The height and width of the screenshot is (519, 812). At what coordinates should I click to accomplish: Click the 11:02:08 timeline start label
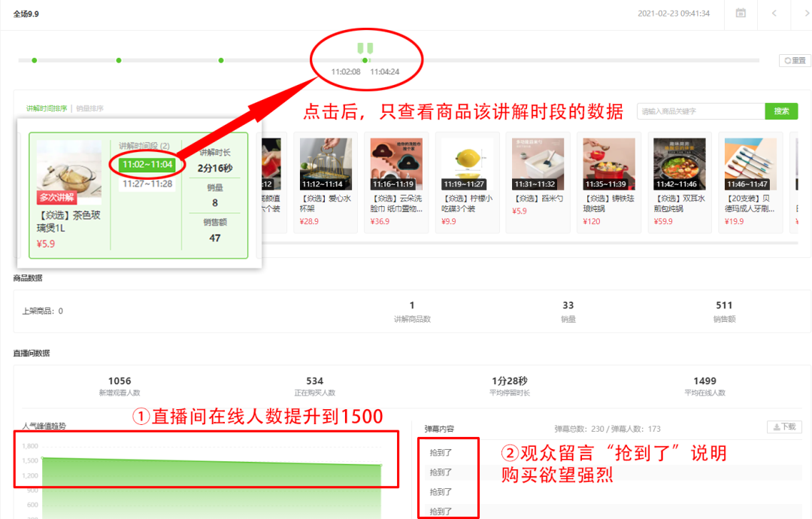pyautogui.click(x=346, y=71)
